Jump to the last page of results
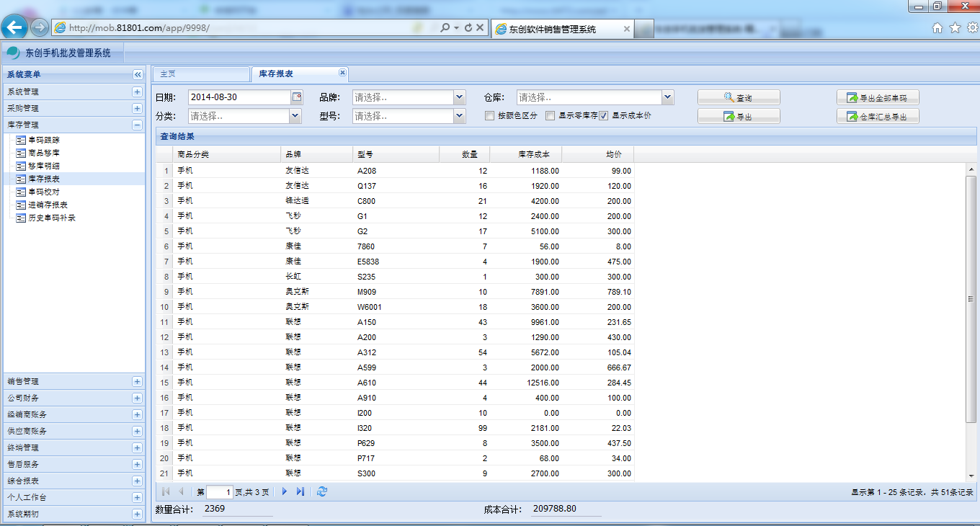The height and width of the screenshot is (526, 980). (300, 491)
